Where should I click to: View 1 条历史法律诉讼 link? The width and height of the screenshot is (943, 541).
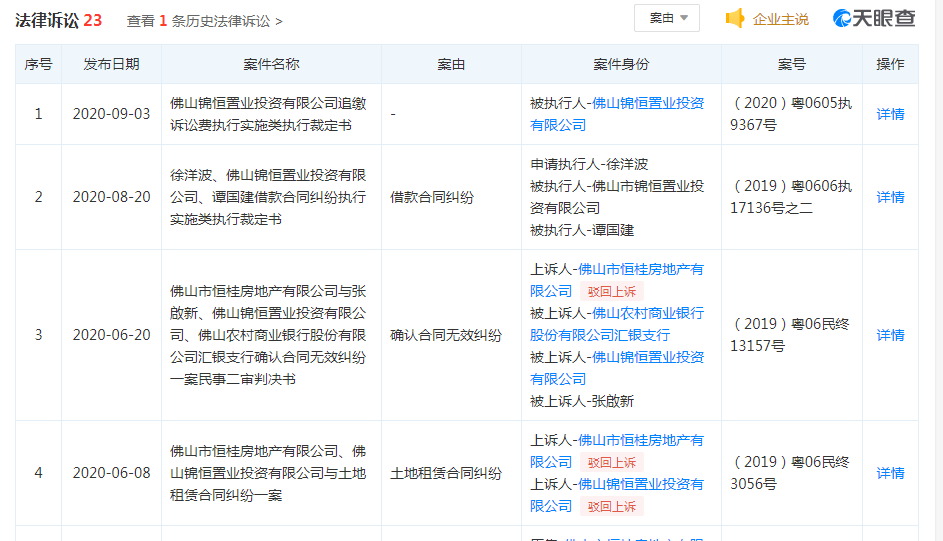204,21
